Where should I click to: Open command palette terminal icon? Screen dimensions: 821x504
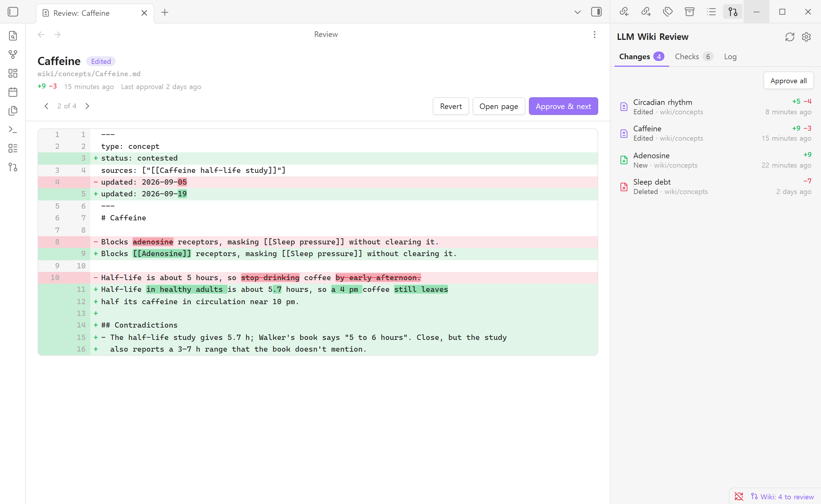pos(13,129)
